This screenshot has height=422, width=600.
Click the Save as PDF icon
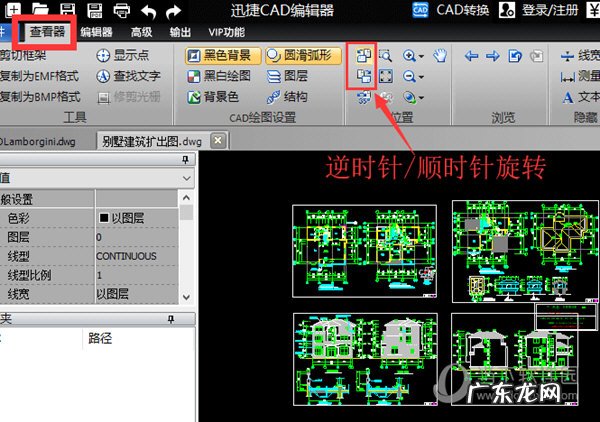coord(95,10)
